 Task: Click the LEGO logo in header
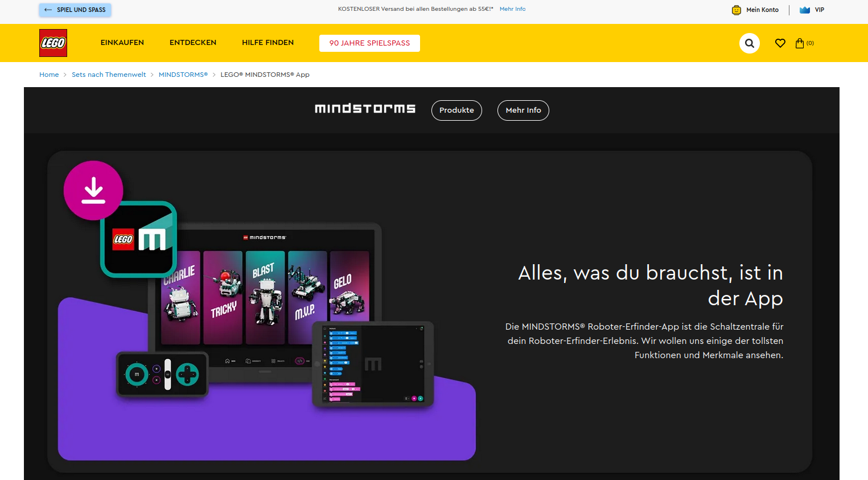53,43
